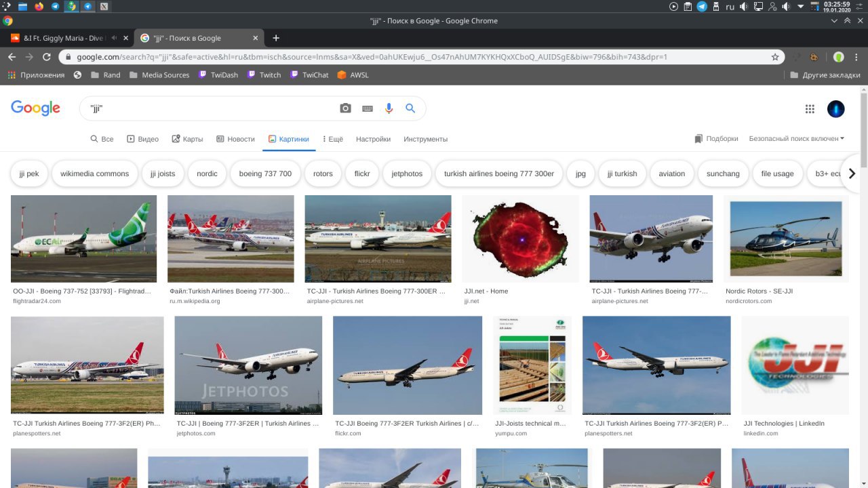Expand the Другие закладки folder
Image resolution: width=868 pixels, height=488 pixels.
click(825, 75)
